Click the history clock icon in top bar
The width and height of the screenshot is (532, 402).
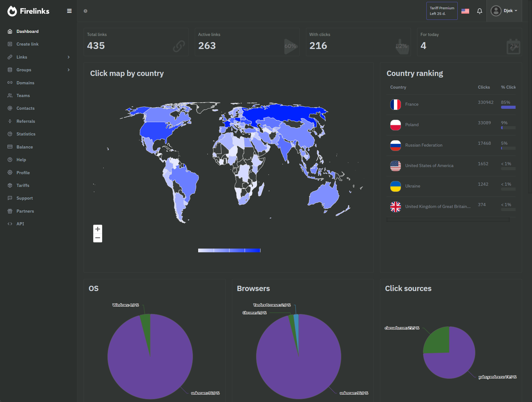[x=85, y=11]
